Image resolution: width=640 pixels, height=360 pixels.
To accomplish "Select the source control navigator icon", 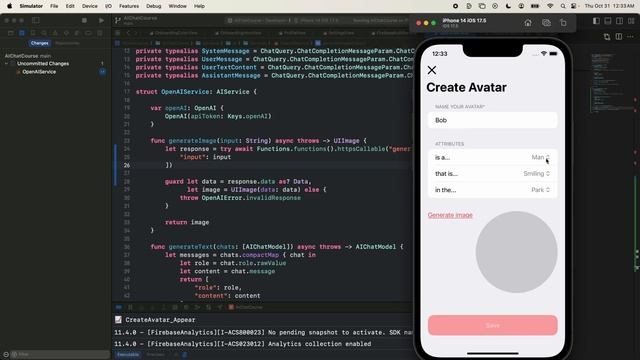I will tap(22, 33).
